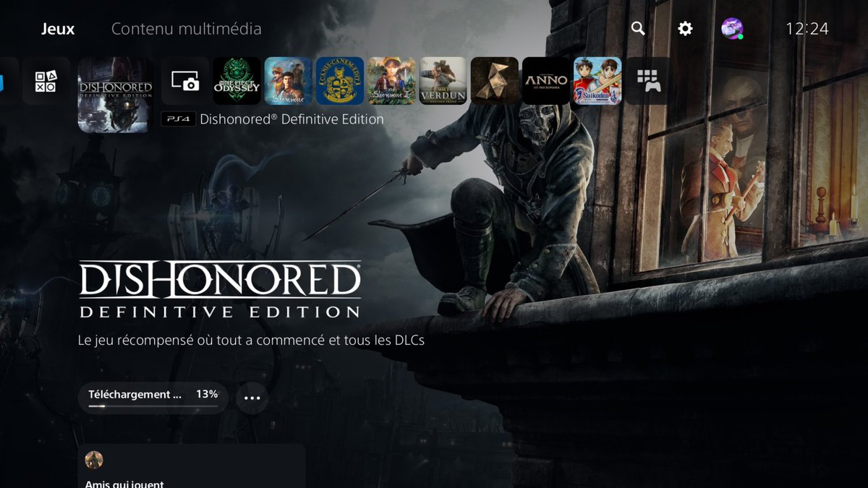868x488 pixels.
Task: Click the PS4 platform badge
Action: point(179,119)
